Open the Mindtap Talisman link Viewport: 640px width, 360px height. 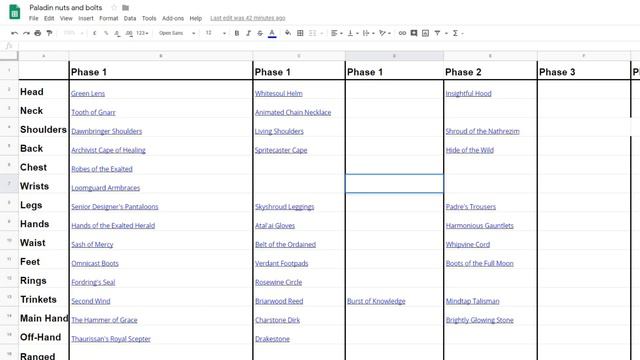click(472, 301)
